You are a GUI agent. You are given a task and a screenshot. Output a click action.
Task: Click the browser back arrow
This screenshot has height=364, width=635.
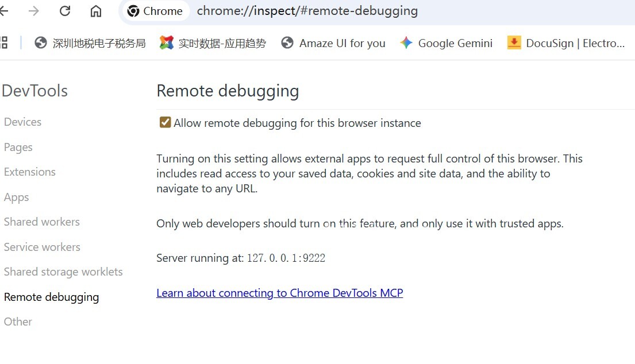click(3, 11)
